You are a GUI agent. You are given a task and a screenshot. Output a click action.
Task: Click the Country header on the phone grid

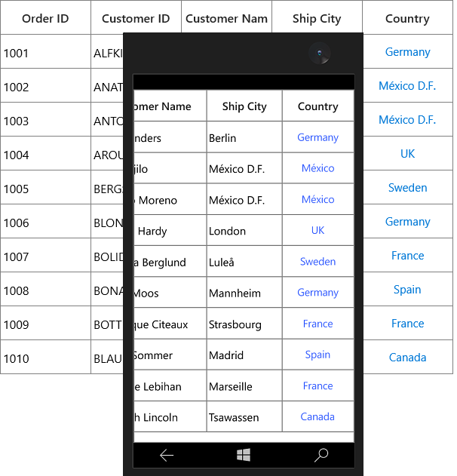pos(318,106)
